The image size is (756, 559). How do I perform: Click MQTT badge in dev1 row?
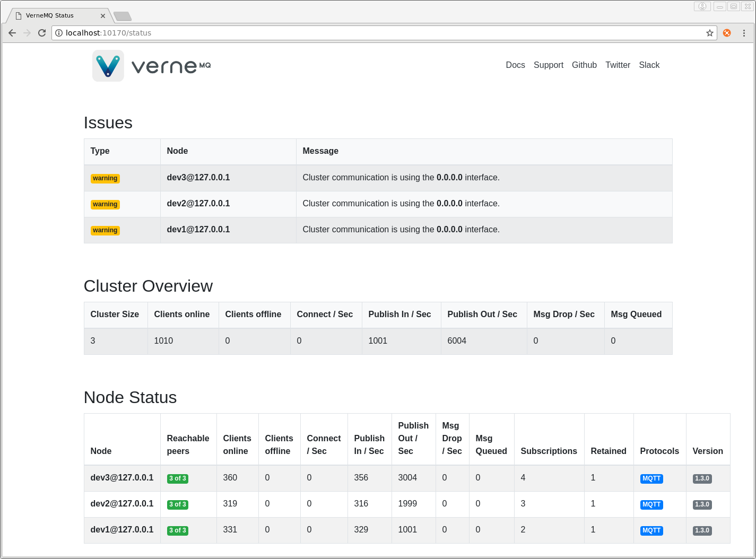coord(651,530)
